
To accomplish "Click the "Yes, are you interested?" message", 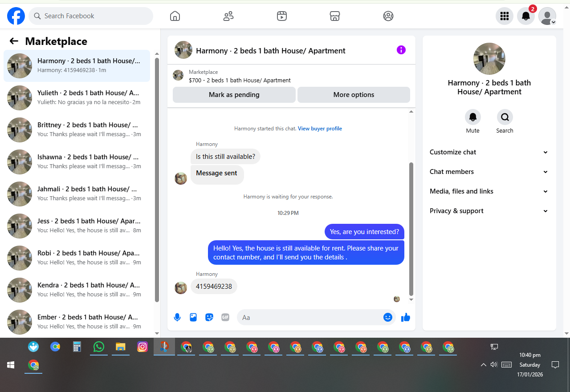I will coord(364,232).
